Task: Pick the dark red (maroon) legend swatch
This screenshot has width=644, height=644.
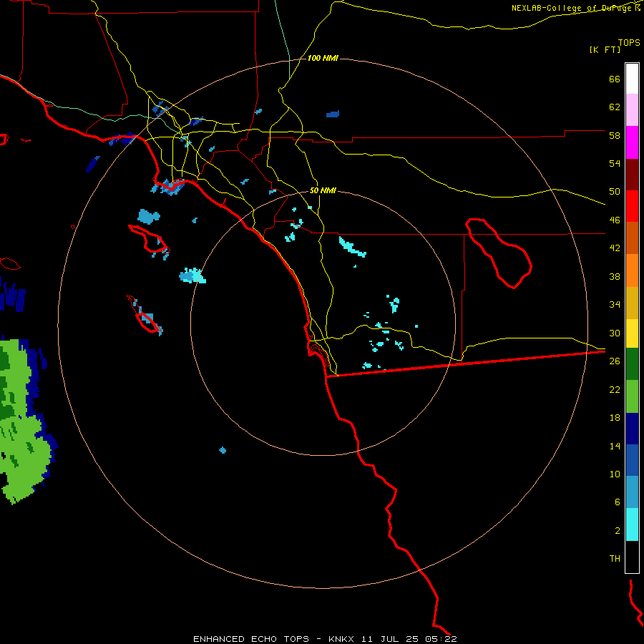Action: click(x=632, y=174)
